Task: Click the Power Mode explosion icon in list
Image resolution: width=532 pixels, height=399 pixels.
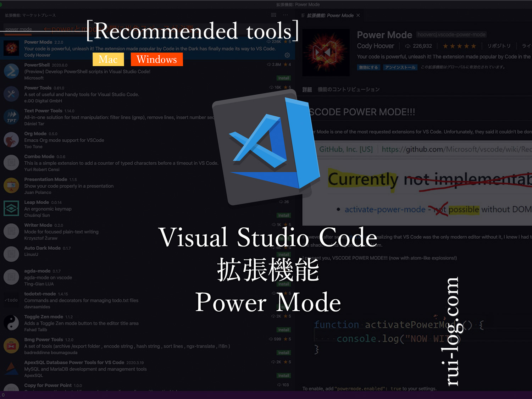Action: (11, 48)
